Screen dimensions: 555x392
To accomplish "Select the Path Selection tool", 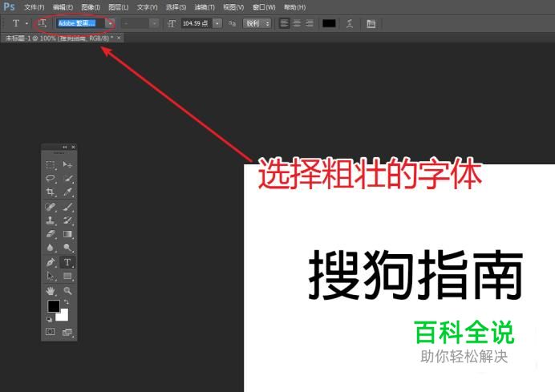I will coord(51,276).
